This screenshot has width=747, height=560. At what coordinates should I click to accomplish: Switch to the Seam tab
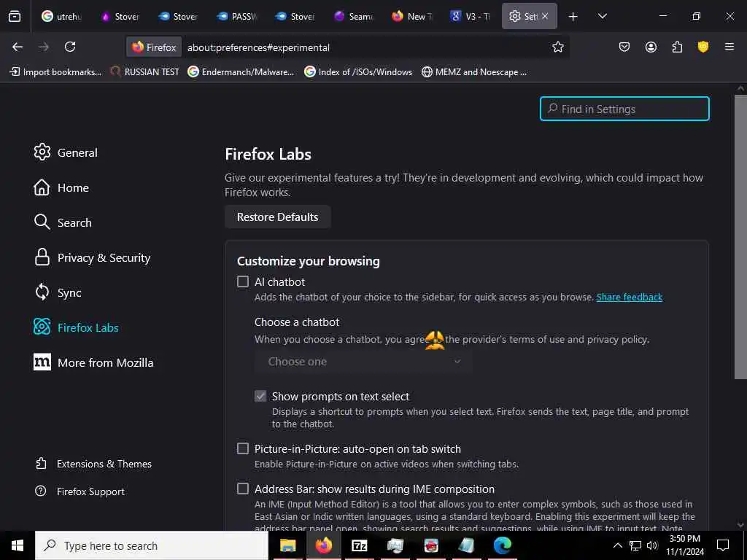(x=354, y=16)
